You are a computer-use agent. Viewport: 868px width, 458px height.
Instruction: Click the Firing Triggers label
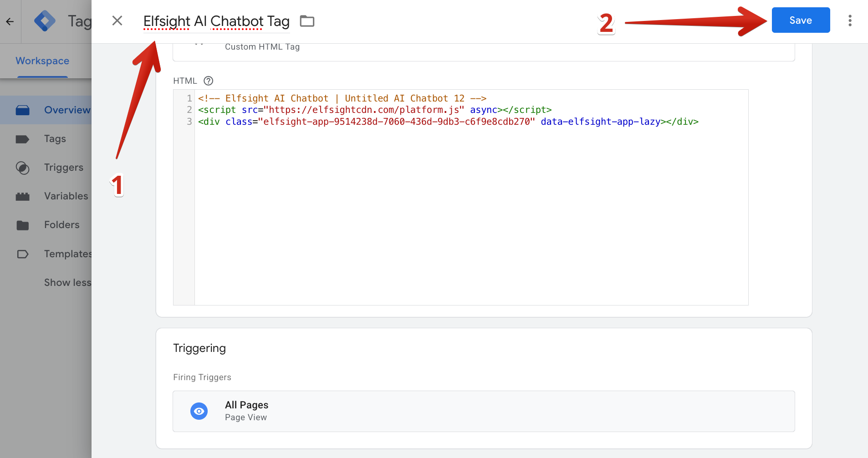point(202,377)
